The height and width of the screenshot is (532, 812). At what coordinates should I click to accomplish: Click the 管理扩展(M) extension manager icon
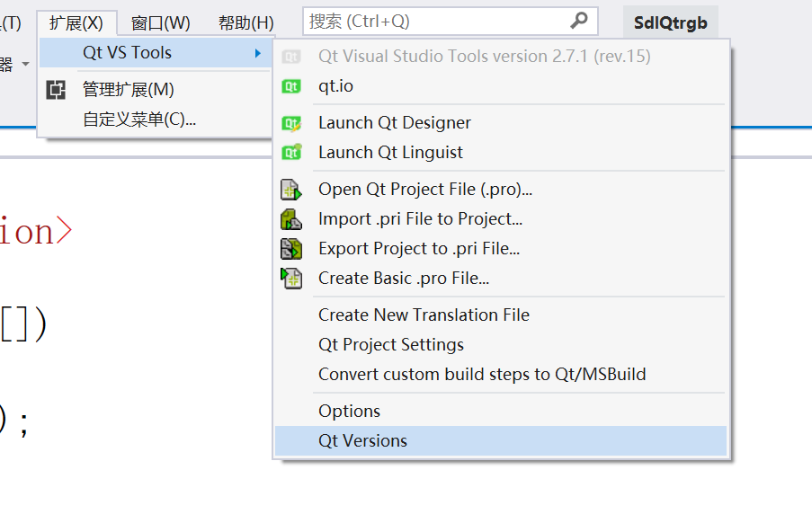click(x=53, y=90)
